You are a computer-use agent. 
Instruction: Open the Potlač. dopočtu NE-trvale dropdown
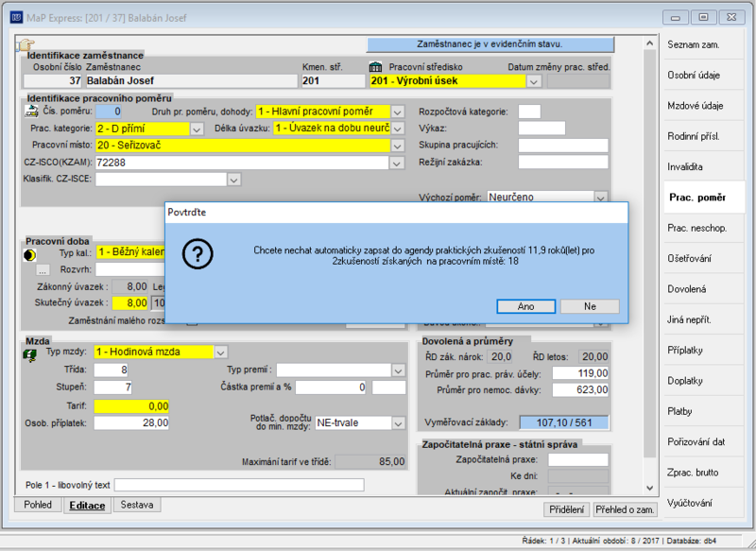click(x=398, y=423)
